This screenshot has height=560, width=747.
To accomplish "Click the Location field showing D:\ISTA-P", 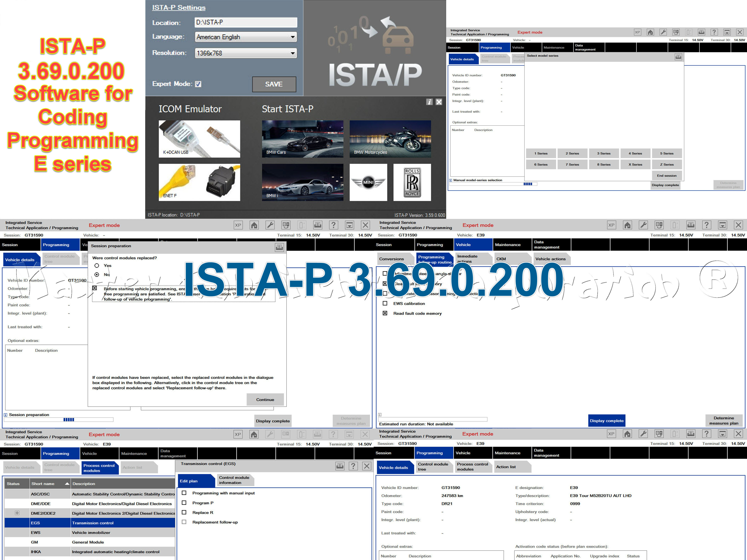I will click(246, 22).
